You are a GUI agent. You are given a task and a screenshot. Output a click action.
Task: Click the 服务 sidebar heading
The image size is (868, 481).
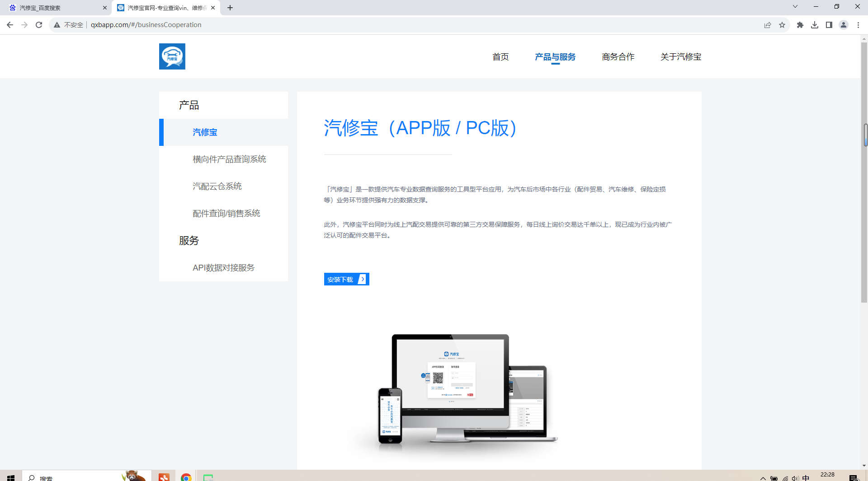click(189, 241)
